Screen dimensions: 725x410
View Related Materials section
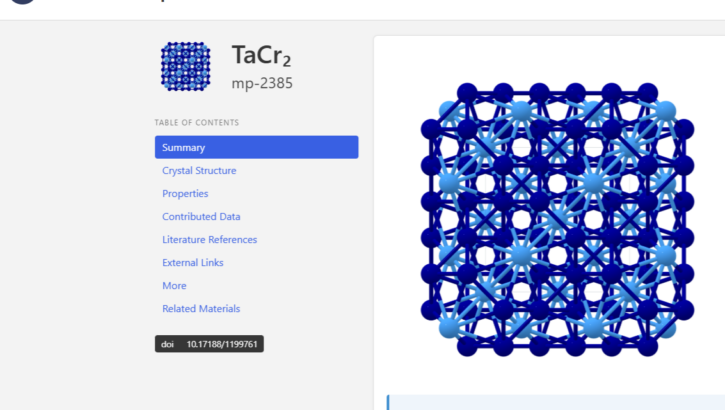pyautogui.click(x=201, y=308)
